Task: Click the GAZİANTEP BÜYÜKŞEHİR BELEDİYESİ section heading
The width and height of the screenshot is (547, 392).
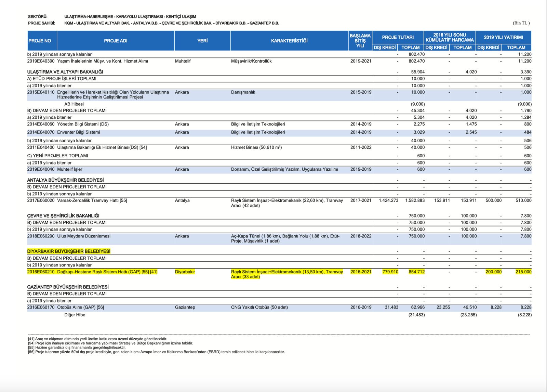Action: pyautogui.click(x=68, y=287)
